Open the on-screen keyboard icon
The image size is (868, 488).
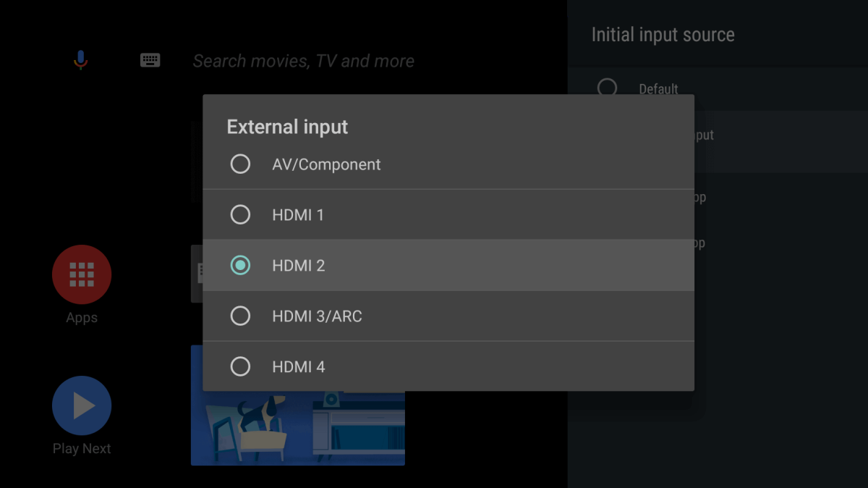point(150,59)
